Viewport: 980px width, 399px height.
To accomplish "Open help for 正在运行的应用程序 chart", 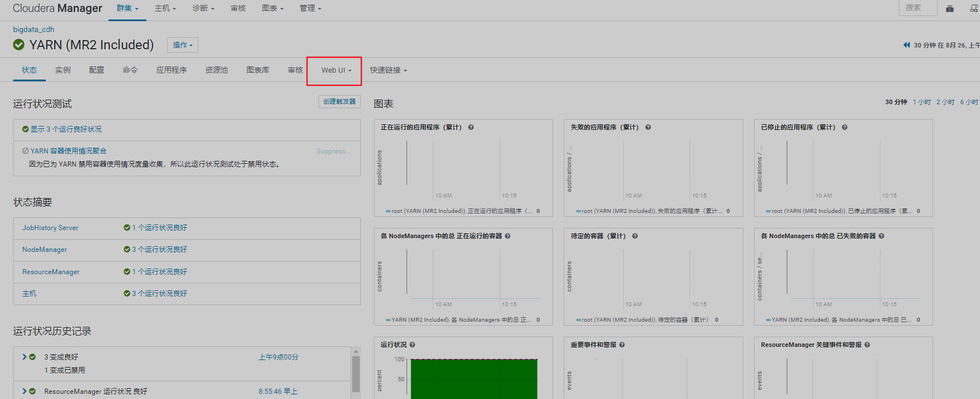I will 471,127.
